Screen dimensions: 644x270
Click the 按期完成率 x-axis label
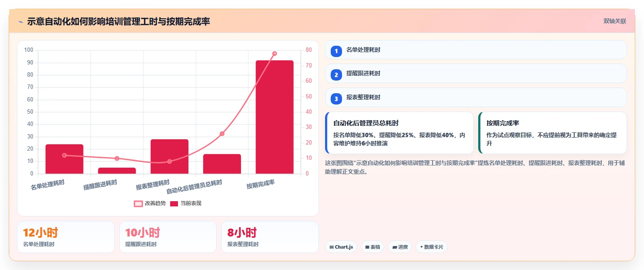[261, 184]
